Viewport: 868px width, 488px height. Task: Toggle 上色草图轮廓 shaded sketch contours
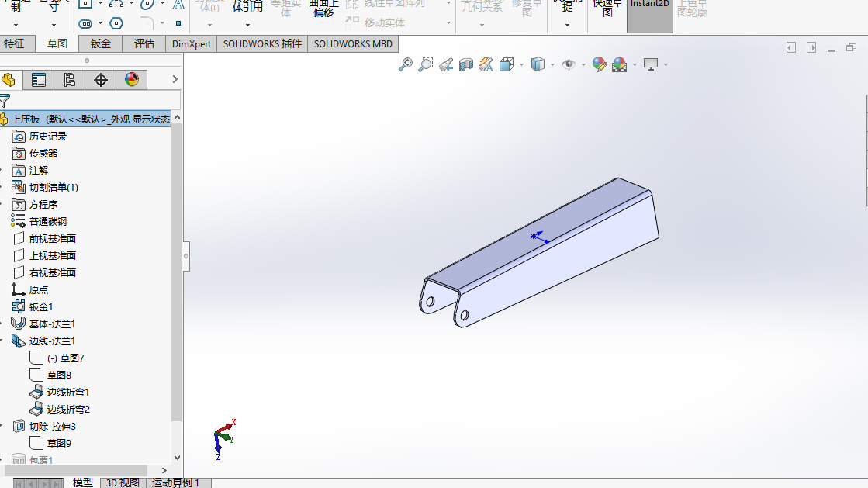click(693, 9)
